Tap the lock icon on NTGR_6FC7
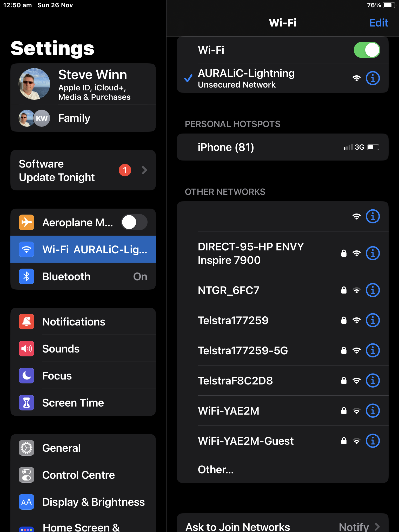Viewport: 399px width, 532px height. coord(344,290)
